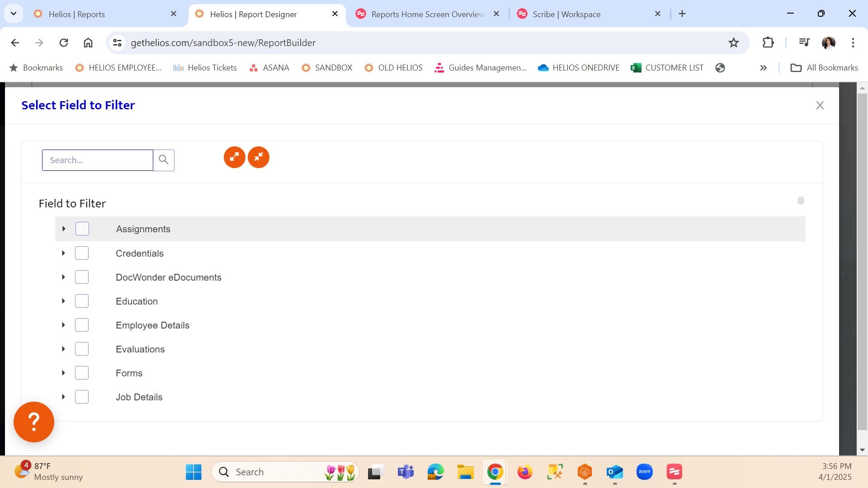This screenshot has height=488, width=868.
Task: Click into the Search field input
Action: click(x=98, y=160)
